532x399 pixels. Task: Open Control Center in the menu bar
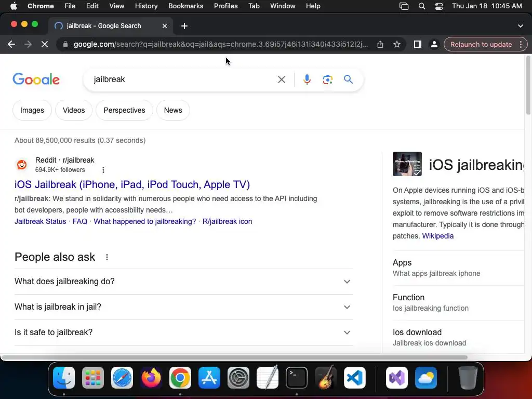tap(438, 6)
